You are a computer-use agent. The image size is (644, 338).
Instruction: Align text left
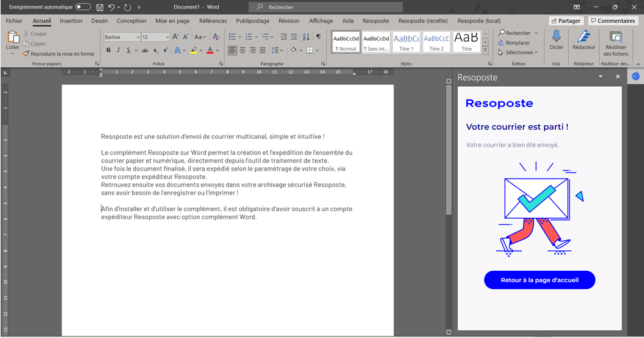232,50
